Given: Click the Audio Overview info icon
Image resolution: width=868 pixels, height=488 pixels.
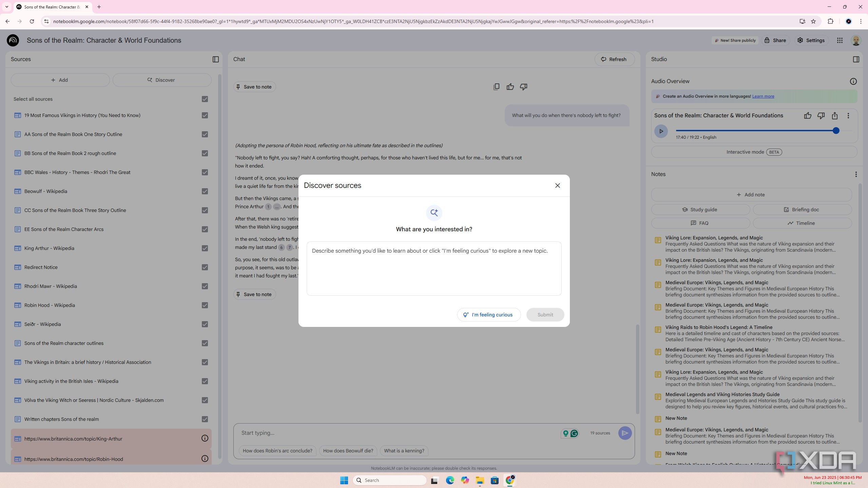Looking at the screenshot, I should [x=853, y=81].
